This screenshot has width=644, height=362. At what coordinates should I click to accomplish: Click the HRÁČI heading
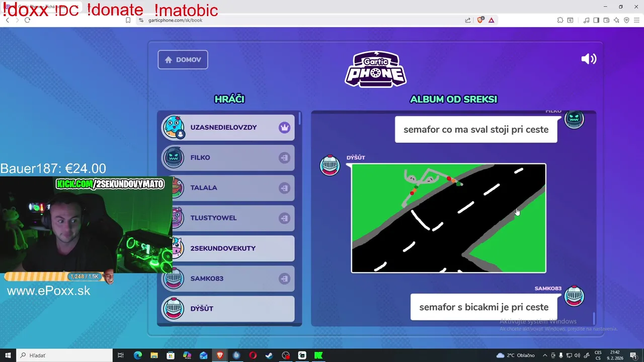[x=229, y=99]
